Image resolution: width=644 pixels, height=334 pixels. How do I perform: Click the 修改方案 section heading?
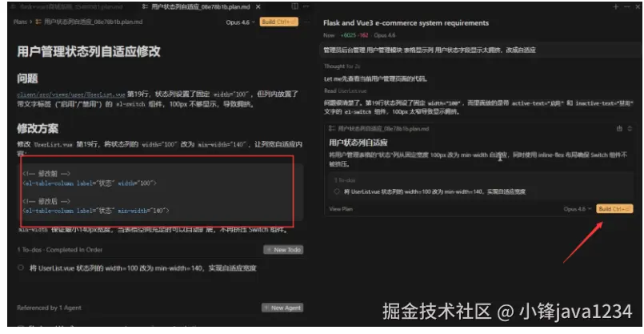(x=38, y=128)
